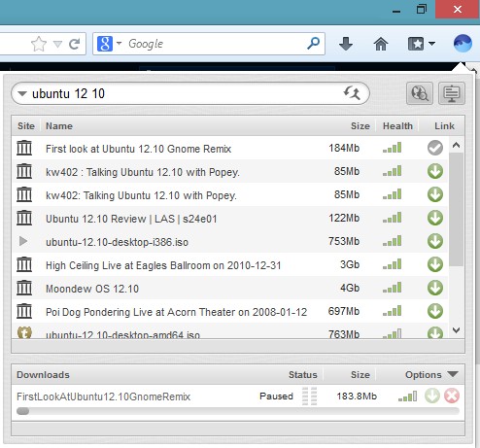Click archive site icon for Gnome Remix row
480x448 pixels.
(x=24, y=148)
